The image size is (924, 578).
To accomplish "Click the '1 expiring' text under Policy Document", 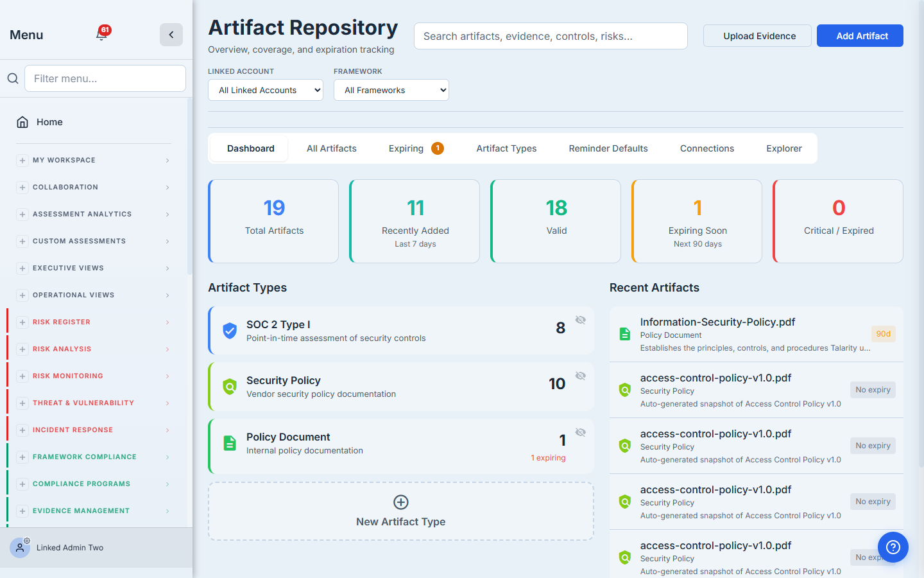I will tap(548, 458).
